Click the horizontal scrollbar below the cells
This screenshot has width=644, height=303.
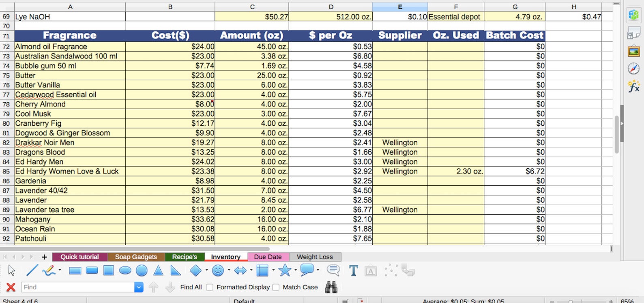(x=135, y=249)
